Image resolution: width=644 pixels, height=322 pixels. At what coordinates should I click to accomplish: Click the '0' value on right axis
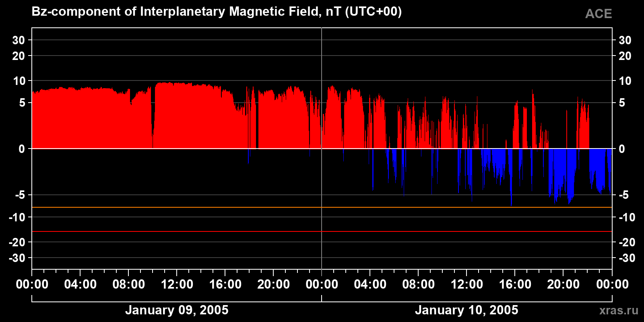(x=622, y=149)
